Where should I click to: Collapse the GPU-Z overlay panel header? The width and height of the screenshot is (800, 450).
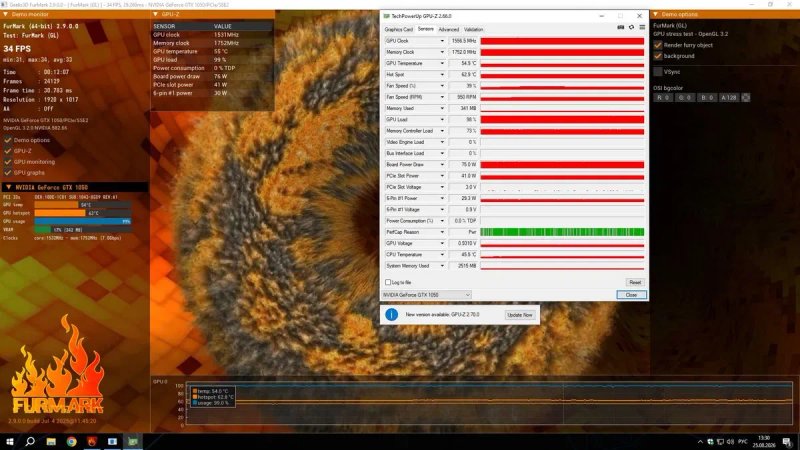[x=155, y=14]
